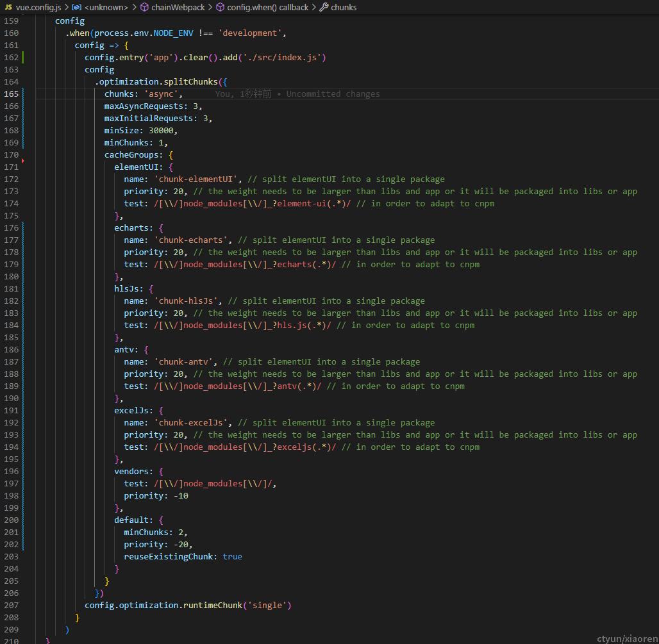Click 'runtimeChunk' on line 207
The width and height of the screenshot is (659, 644).
point(213,606)
